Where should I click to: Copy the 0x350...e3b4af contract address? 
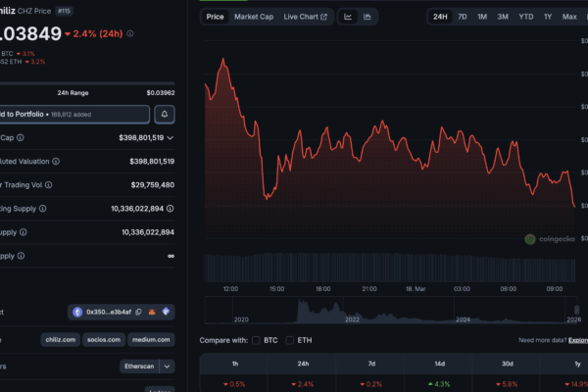click(x=138, y=312)
